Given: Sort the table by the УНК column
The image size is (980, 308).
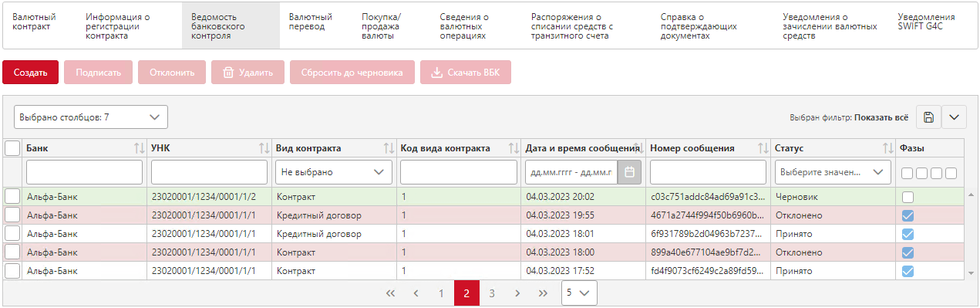Looking at the screenshot, I should pyautogui.click(x=264, y=148).
